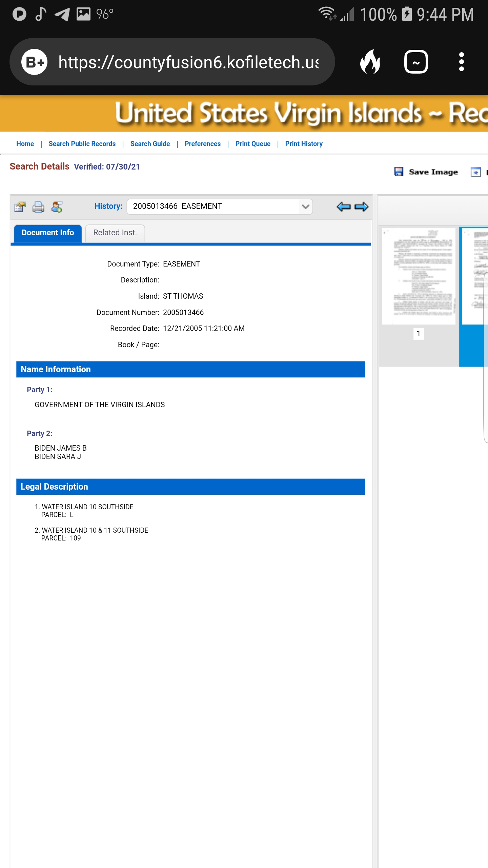
Task: Click WATER ISLAND 10 SOUTHSIDE legal entry
Action: [87, 507]
